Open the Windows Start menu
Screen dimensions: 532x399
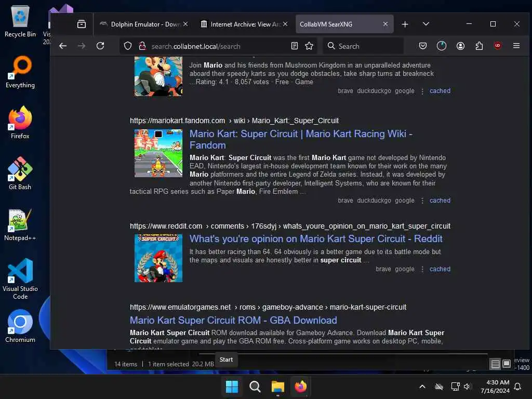click(232, 387)
